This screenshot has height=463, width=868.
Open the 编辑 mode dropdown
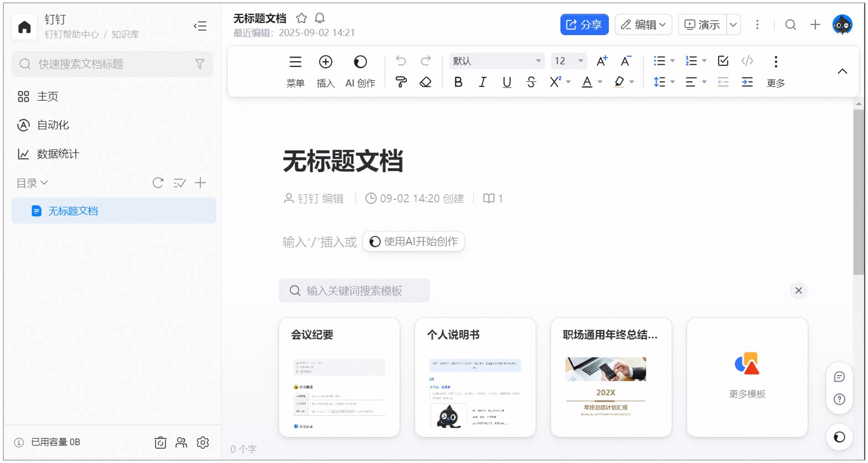pyautogui.click(x=644, y=24)
